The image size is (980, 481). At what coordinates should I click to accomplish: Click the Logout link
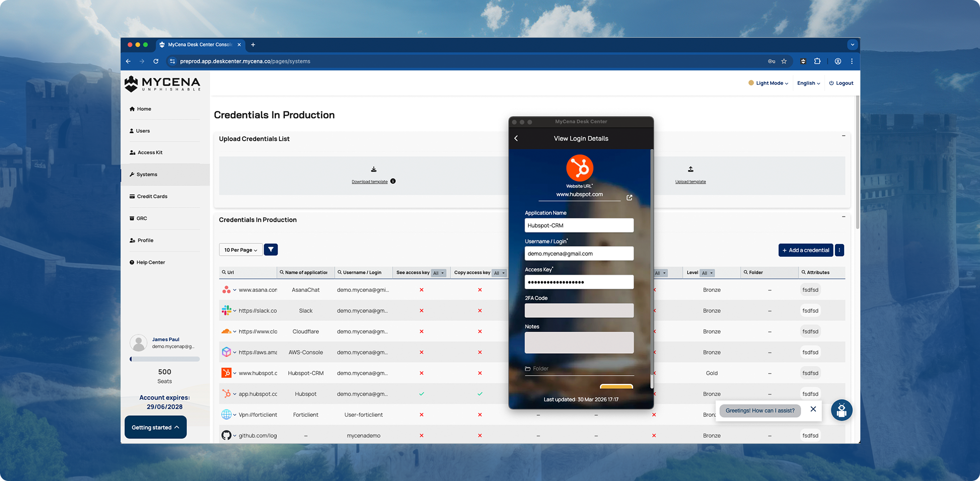point(841,83)
